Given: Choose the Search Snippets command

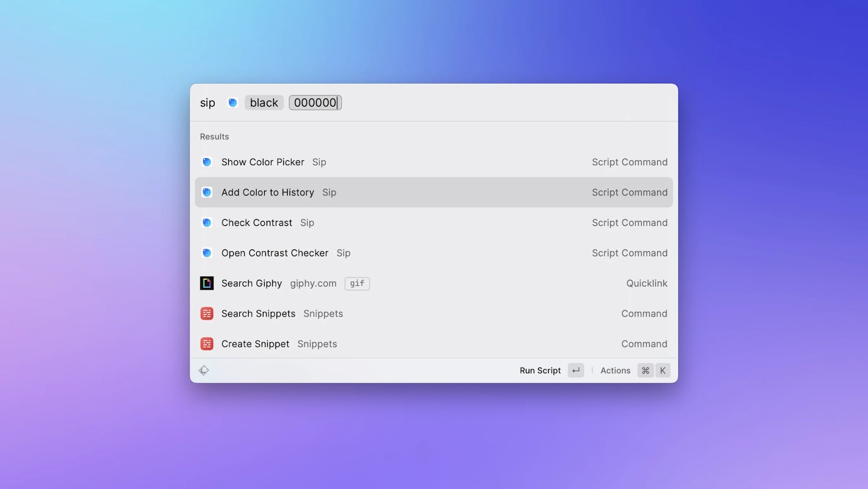Looking at the screenshot, I should [434, 313].
